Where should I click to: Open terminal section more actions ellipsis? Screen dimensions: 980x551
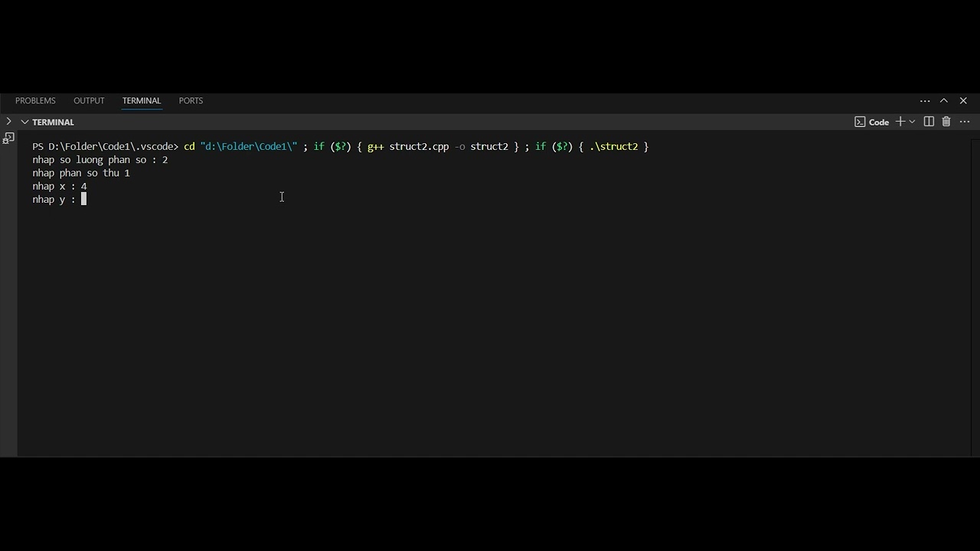point(965,122)
